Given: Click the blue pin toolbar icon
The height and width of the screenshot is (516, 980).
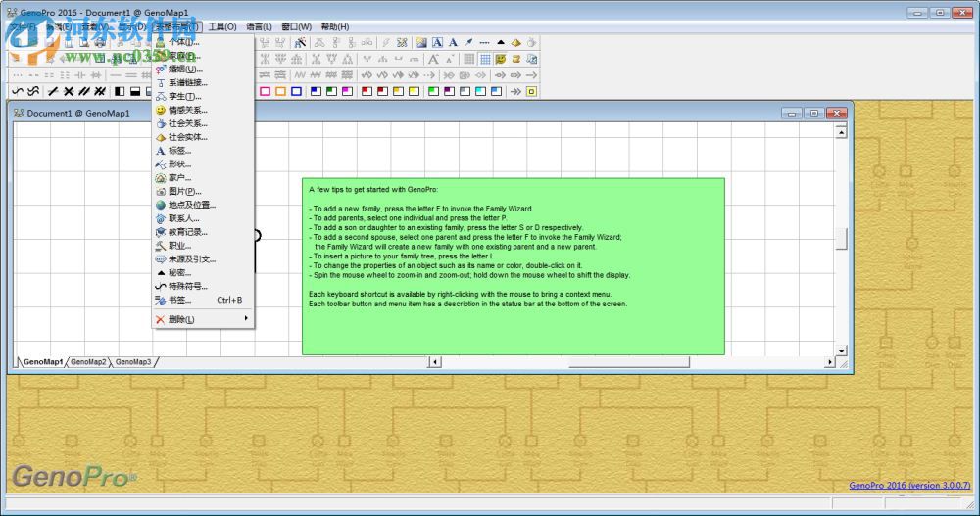Looking at the screenshot, I should 468,42.
